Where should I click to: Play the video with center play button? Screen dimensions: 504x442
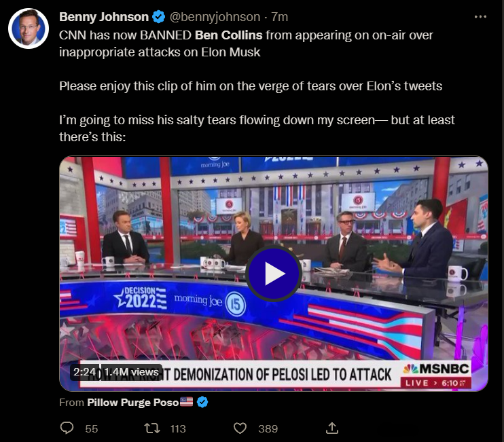coord(274,274)
